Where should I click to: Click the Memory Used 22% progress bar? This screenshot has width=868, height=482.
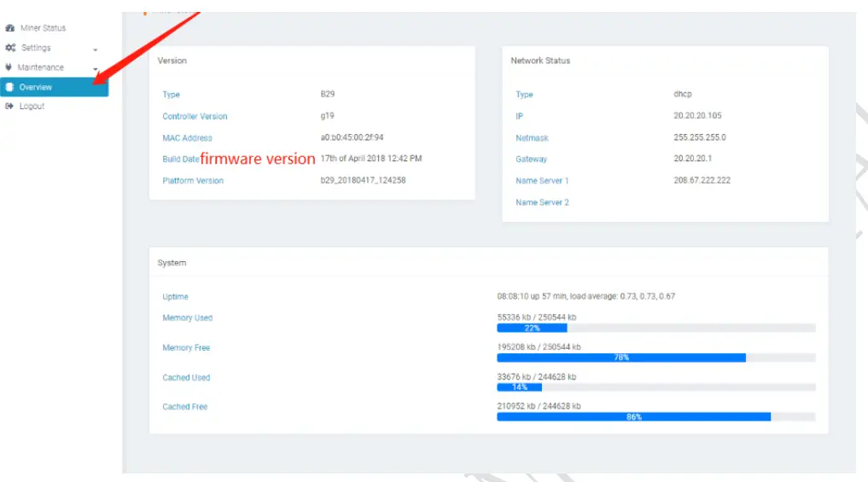(x=656, y=328)
